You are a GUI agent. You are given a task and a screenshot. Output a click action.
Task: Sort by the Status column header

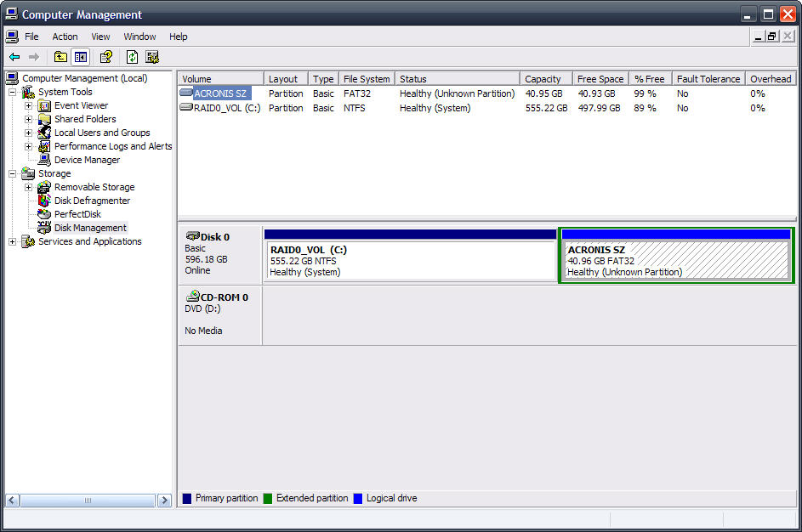click(x=458, y=79)
